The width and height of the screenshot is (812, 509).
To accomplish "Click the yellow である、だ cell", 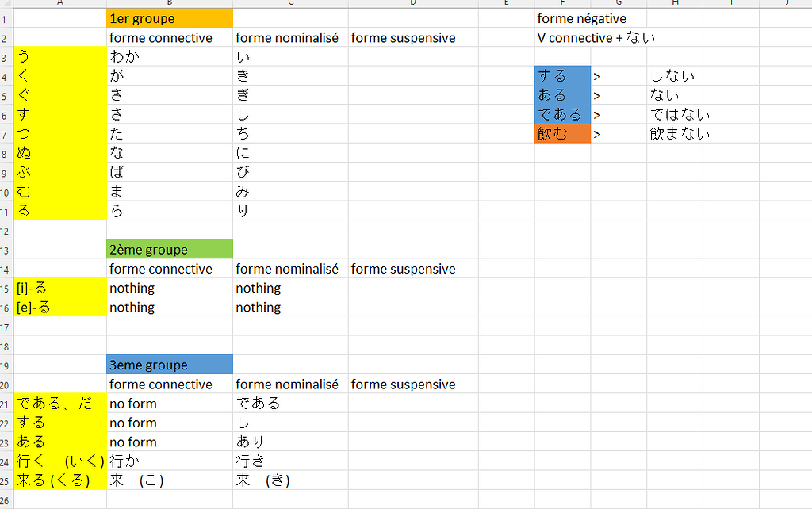I will 60,403.
